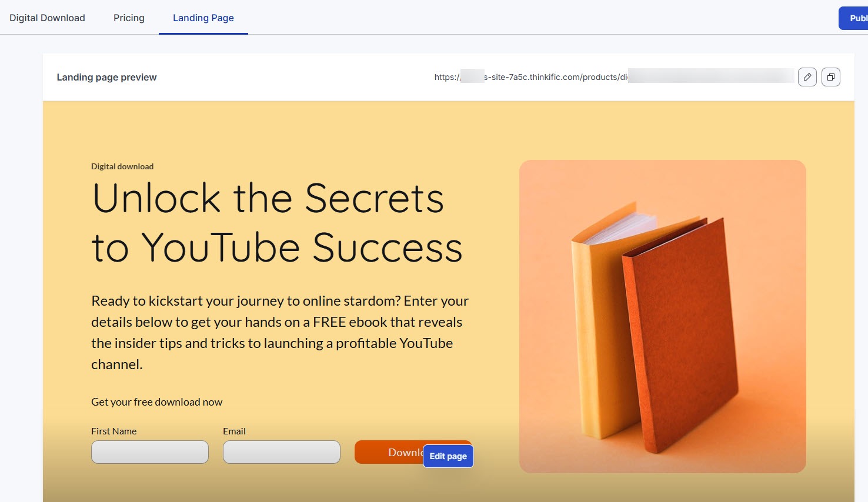Click the 'First Name' field label
868x502 pixels.
113,431
